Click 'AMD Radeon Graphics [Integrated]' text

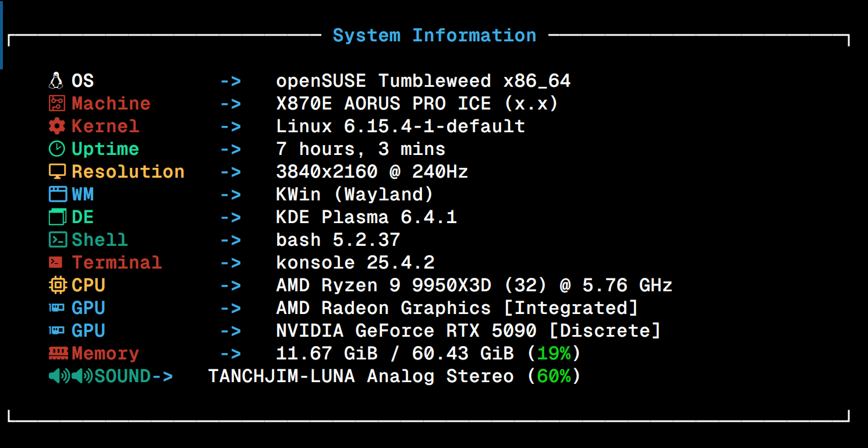click(x=457, y=308)
